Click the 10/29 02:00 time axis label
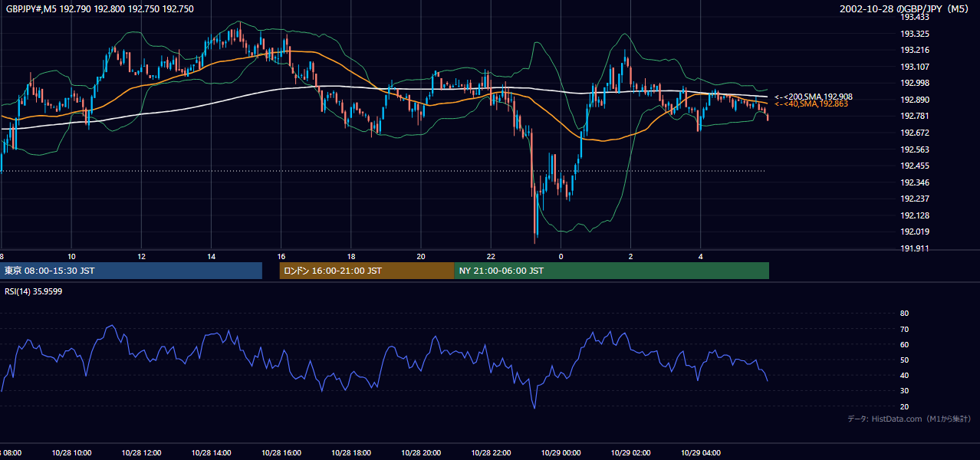 630,453
